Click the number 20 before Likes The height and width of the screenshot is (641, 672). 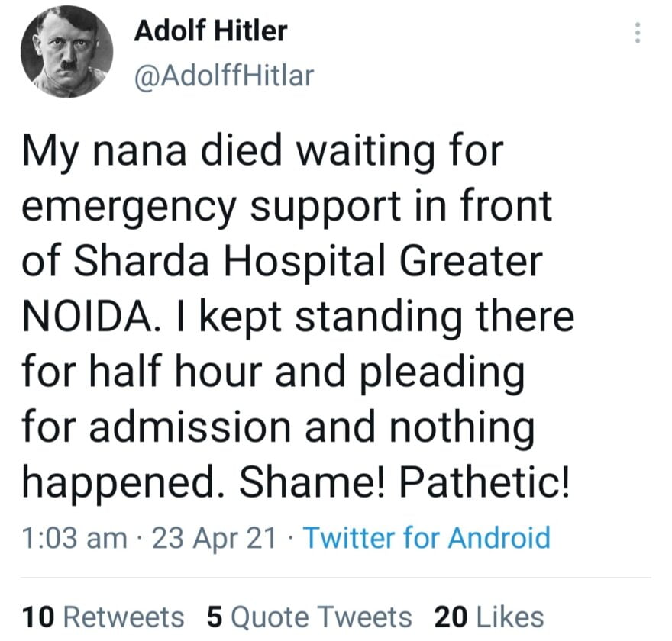450,617
